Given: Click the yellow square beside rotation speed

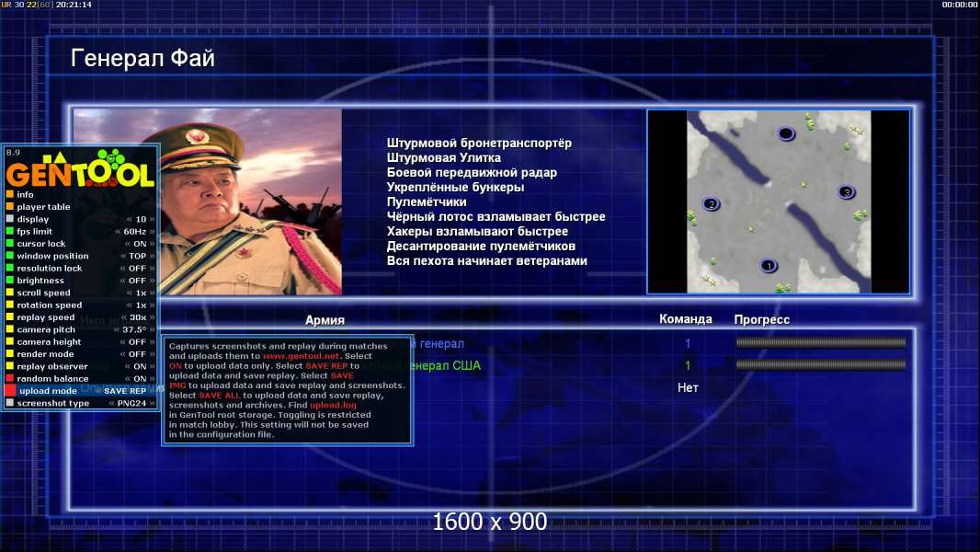Looking at the screenshot, I should coord(9,305).
